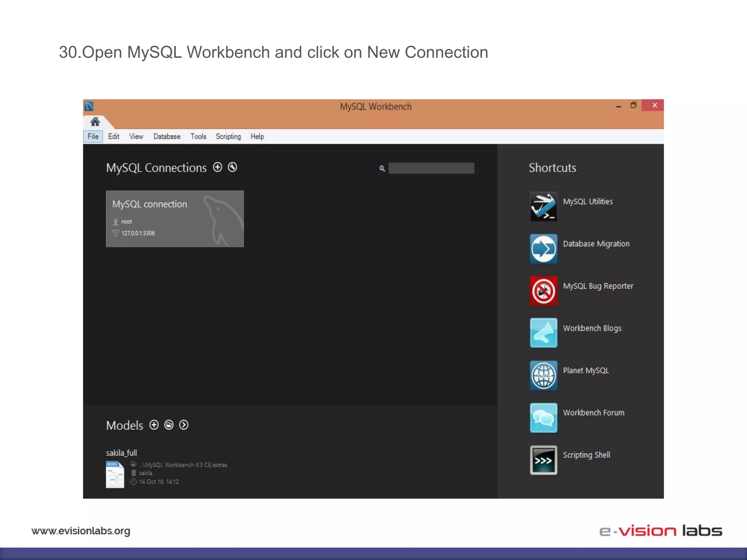
Task: Open the MySQL Bug Reporter icon
Action: coord(543,291)
